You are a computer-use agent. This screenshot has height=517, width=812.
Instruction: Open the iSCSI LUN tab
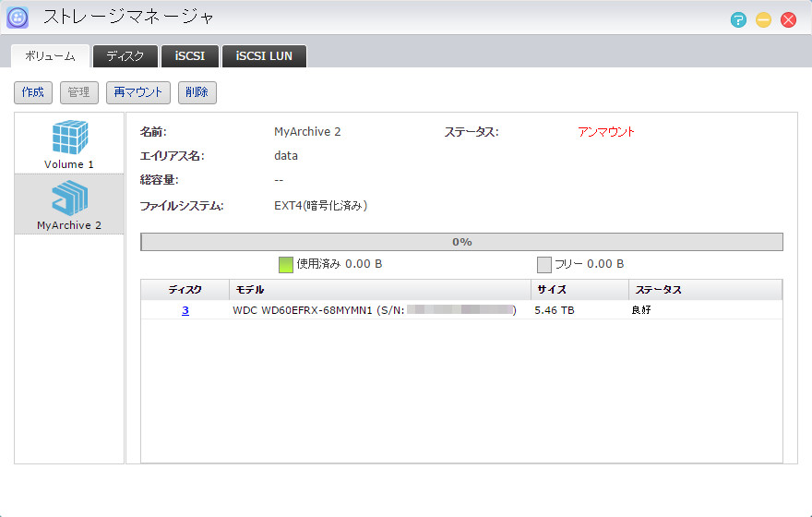tap(264, 56)
